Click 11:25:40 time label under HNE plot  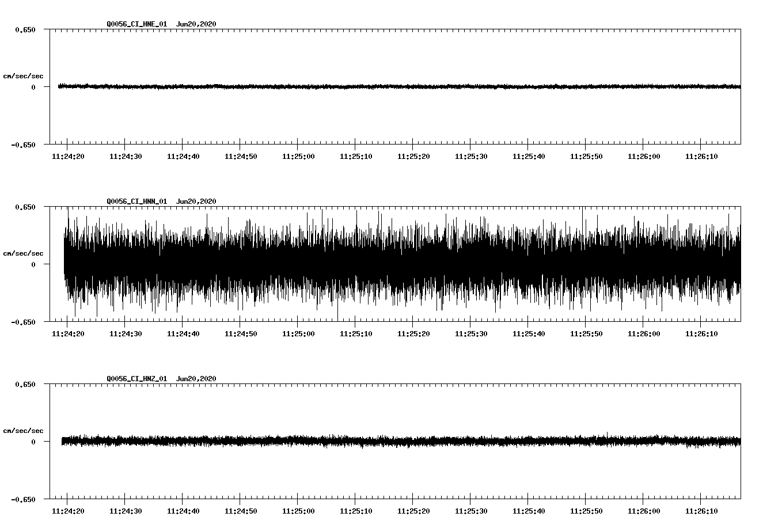[x=529, y=157]
